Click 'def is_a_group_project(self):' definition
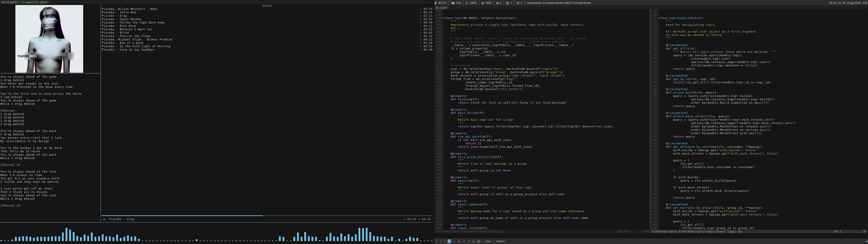 click(477, 157)
